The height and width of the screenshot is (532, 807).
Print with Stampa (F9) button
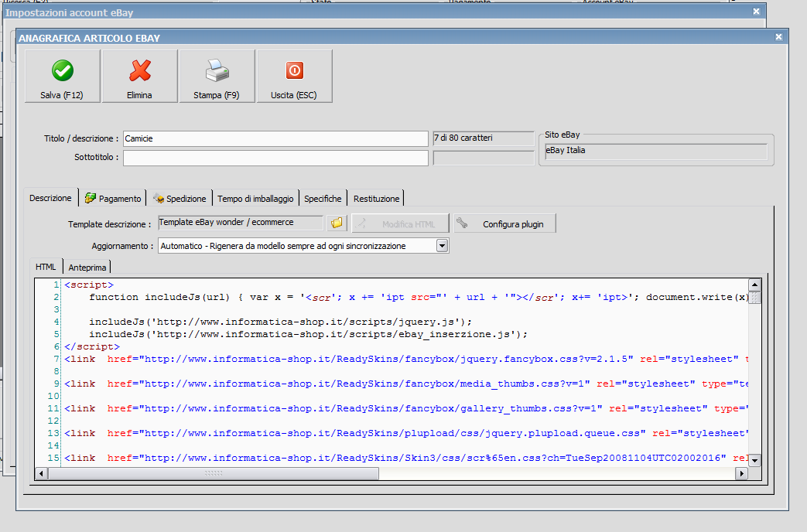point(217,76)
